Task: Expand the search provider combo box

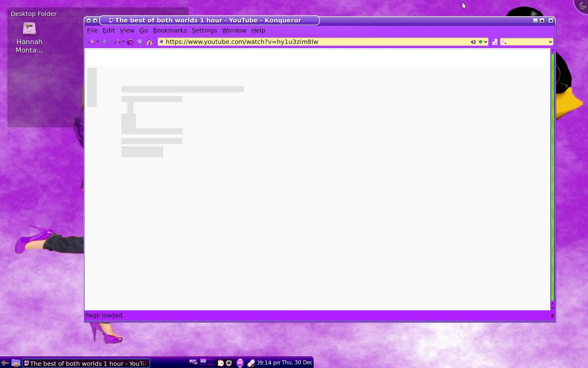Action: pos(550,42)
